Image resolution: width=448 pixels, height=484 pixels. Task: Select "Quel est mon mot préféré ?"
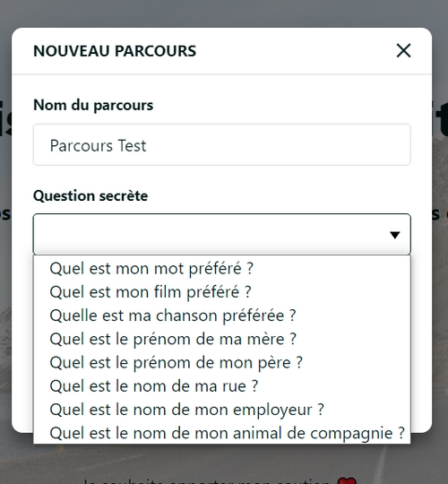[x=222, y=269]
